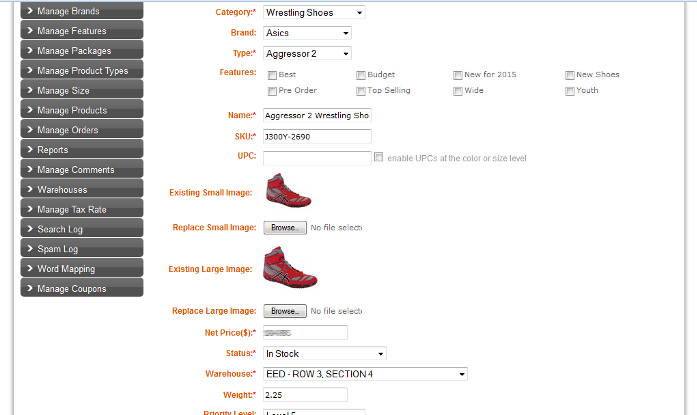Open the Reports sidebar item

[x=81, y=150]
